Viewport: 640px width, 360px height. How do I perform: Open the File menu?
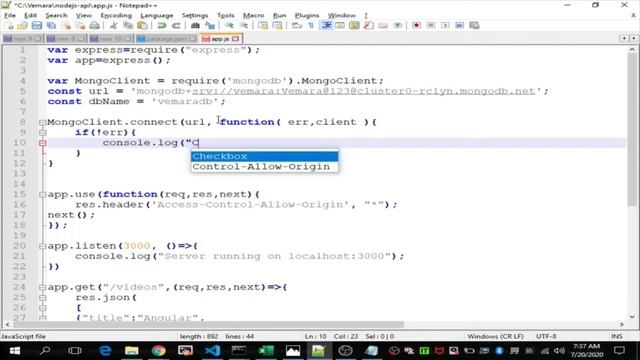(10, 15)
